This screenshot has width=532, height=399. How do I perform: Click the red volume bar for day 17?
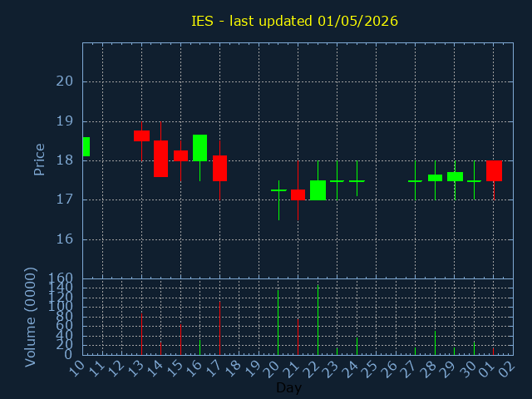coord(219,328)
